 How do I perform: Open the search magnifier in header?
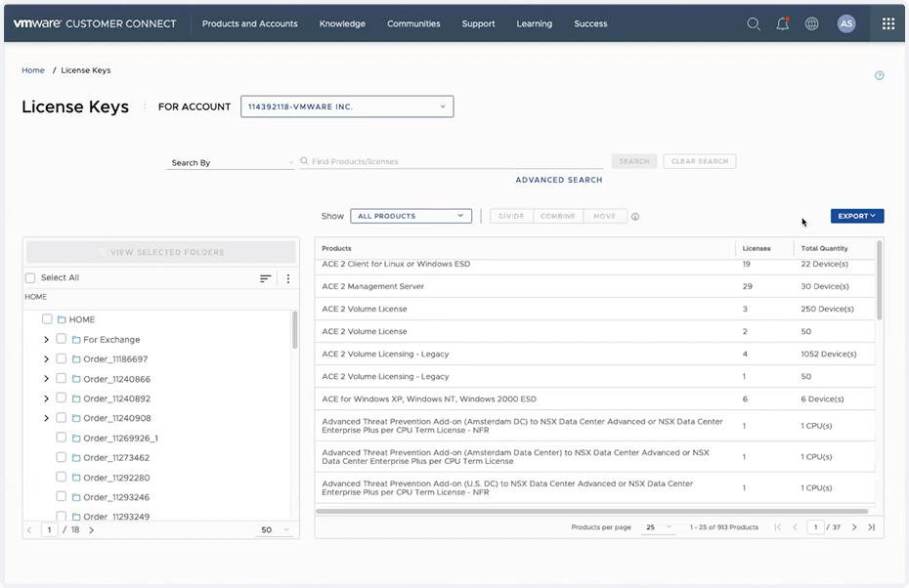point(753,23)
